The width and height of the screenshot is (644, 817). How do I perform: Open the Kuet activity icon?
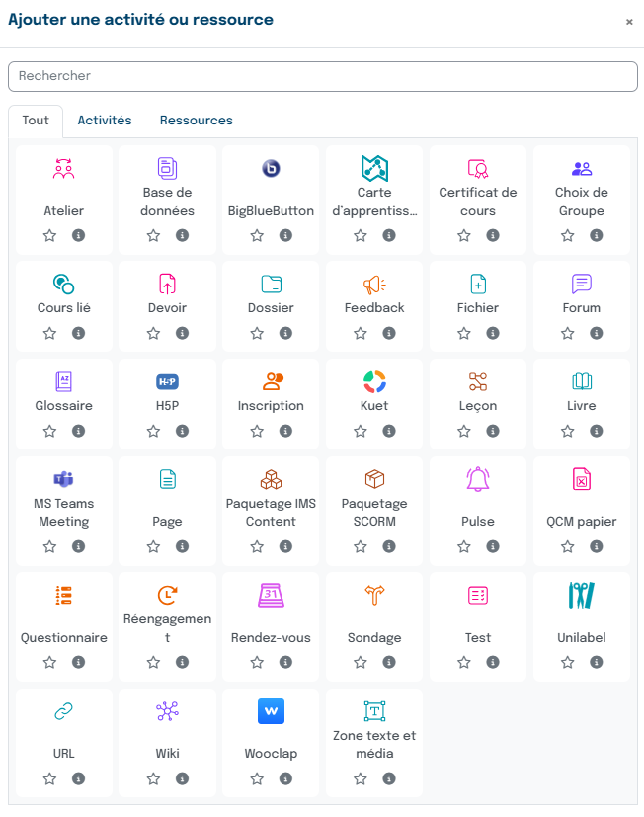coord(374,381)
